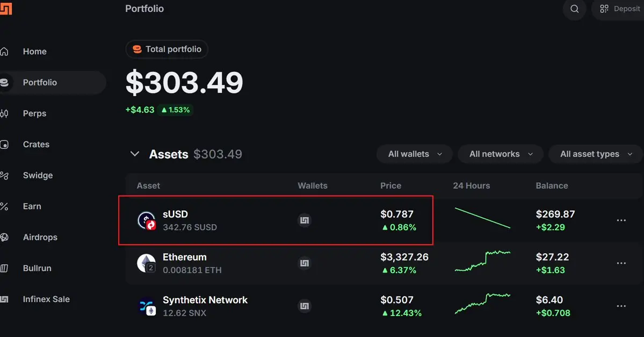
Task: Open Airdrops from the sidebar
Action: click(x=40, y=237)
